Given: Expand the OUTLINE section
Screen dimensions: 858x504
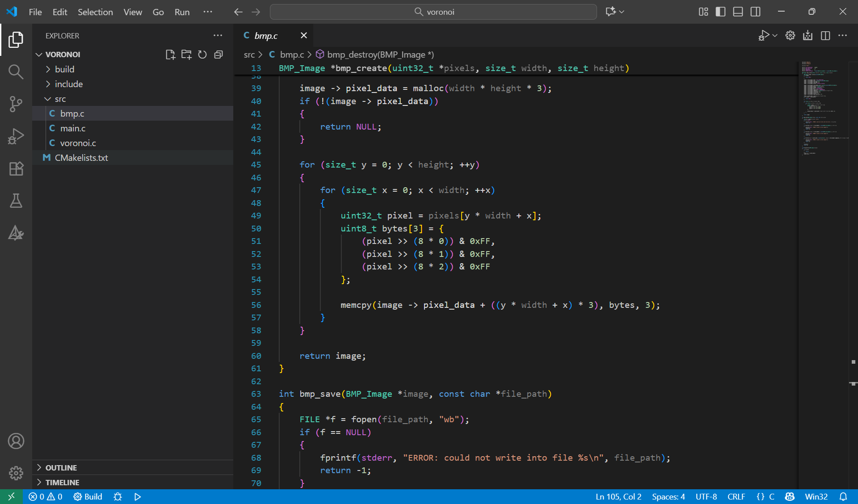Looking at the screenshot, I should click(x=61, y=467).
